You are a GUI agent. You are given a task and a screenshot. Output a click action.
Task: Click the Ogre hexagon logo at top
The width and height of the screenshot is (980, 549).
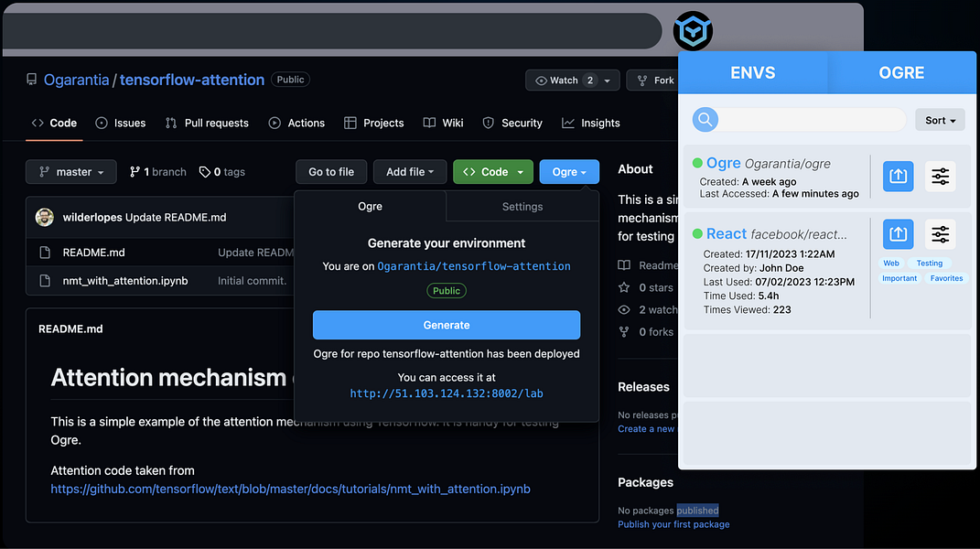pyautogui.click(x=693, y=30)
